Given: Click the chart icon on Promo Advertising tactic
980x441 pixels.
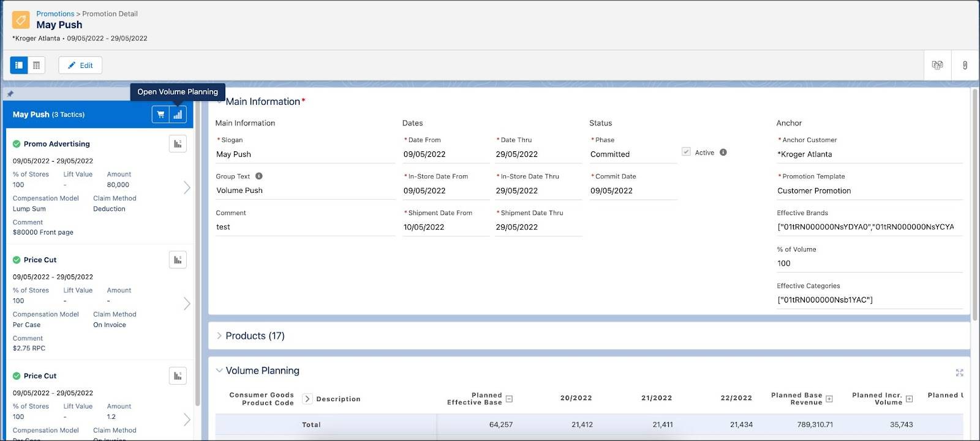Looking at the screenshot, I should pos(178,144).
